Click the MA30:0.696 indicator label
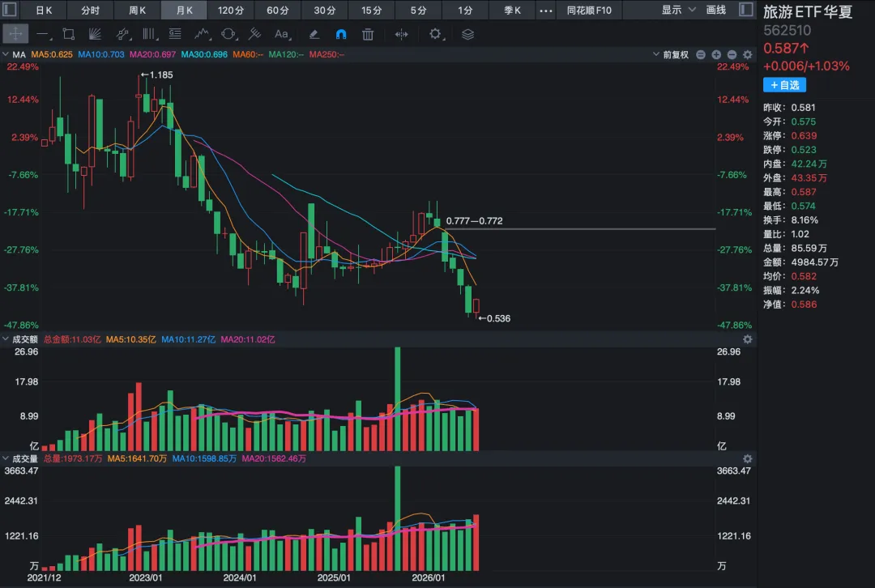The height and width of the screenshot is (588, 875). click(204, 55)
